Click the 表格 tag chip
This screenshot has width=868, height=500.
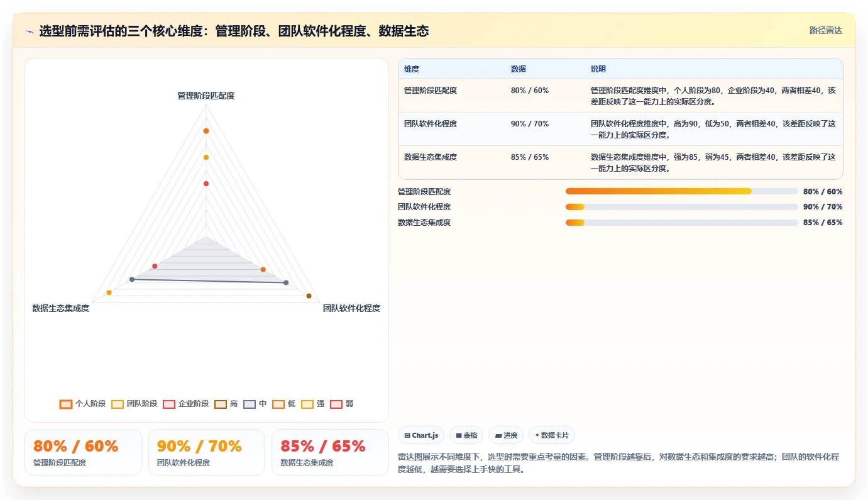pyautogui.click(x=466, y=435)
